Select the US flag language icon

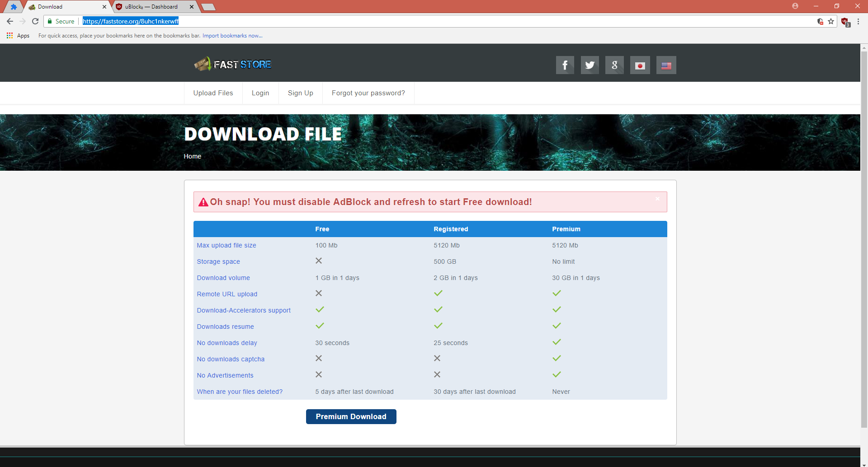tap(666, 65)
